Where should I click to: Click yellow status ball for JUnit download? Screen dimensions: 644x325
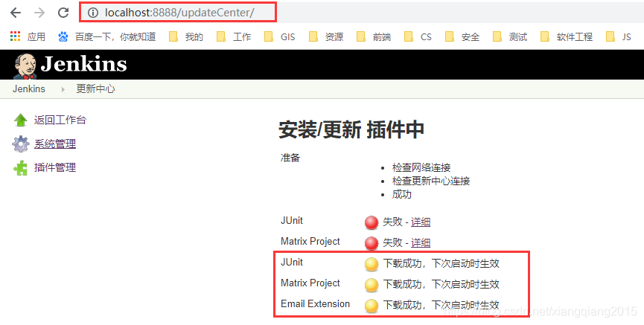[x=372, y=264]
